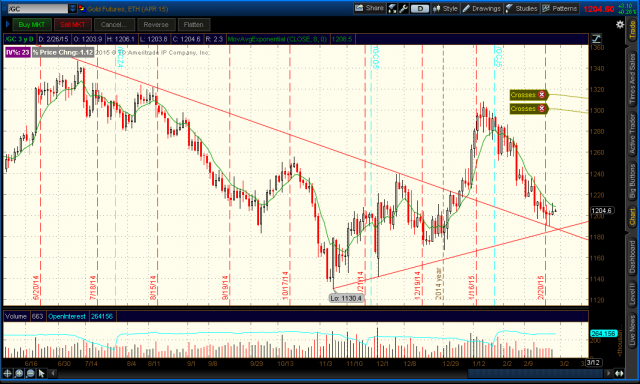Viewport: 640px width, 384px height.
Task: Open the Active Trader sidebar tab
Action: coord(632,134)
